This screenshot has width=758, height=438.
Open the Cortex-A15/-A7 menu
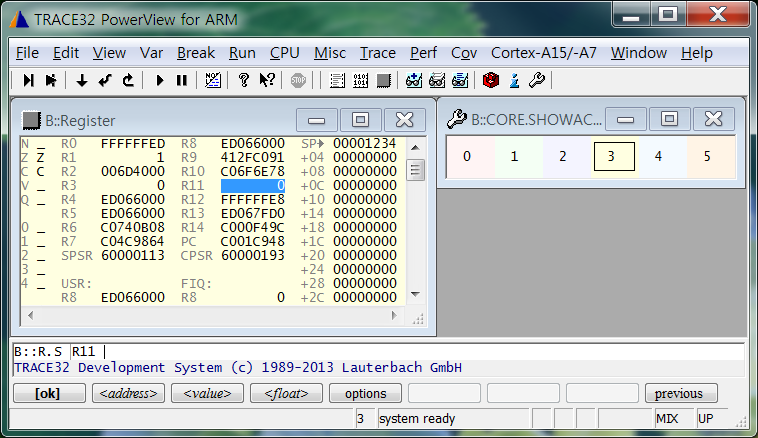[x=544, y=53]
